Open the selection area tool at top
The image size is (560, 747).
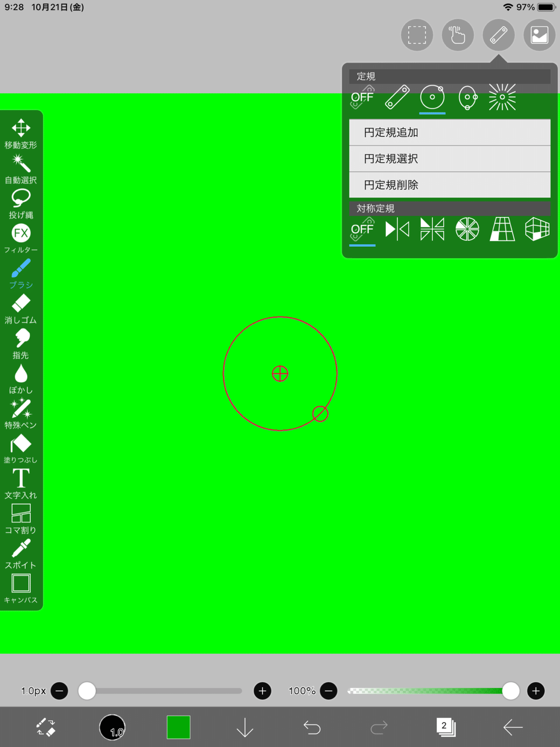pyautogui.click(x=417, y=35)
